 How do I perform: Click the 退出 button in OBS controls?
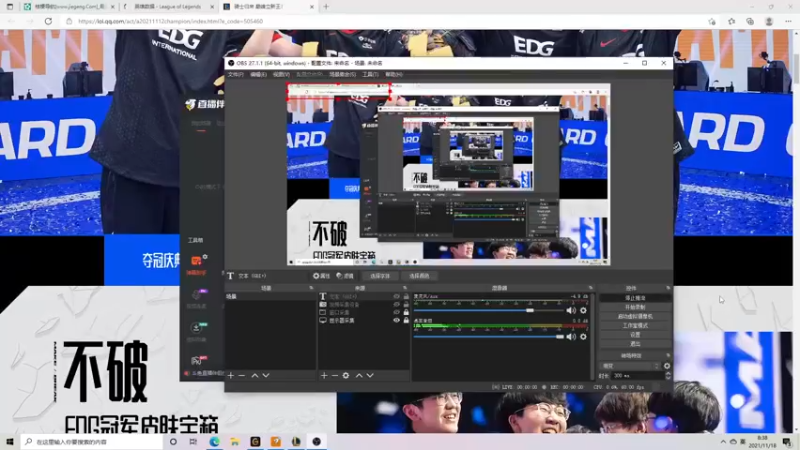click(x=635, y=344)
